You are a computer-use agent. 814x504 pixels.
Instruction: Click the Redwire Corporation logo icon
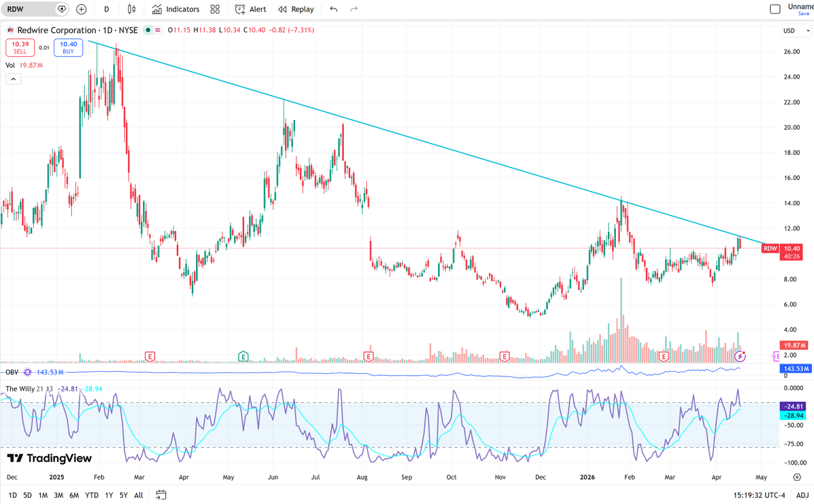click(x=10, y=30)
